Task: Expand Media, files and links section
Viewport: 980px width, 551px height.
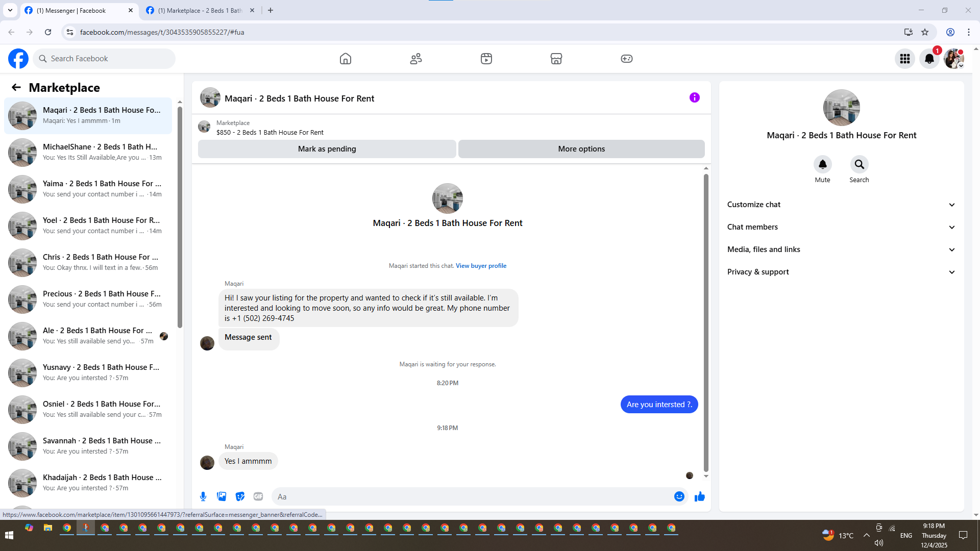Action: (841, 249)
